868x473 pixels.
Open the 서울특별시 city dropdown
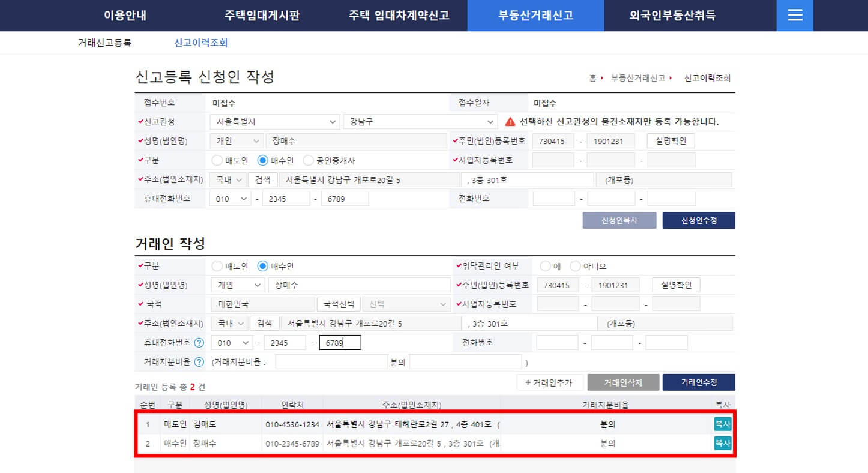click(274, 121)
